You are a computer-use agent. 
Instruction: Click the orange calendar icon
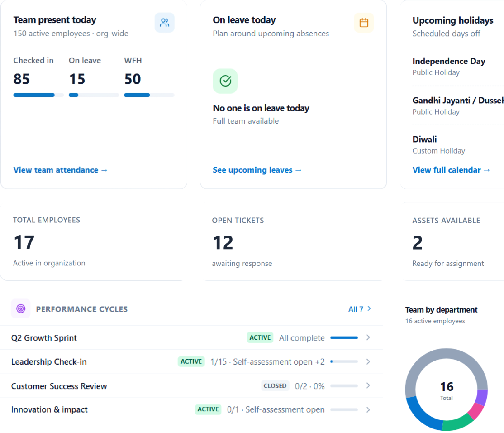[x=364, y=23]
